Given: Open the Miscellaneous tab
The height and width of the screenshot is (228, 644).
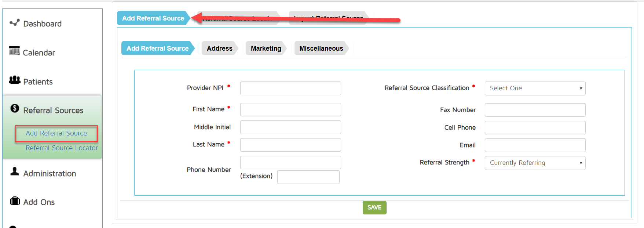Looking at the screenshot, I should 321,48.
